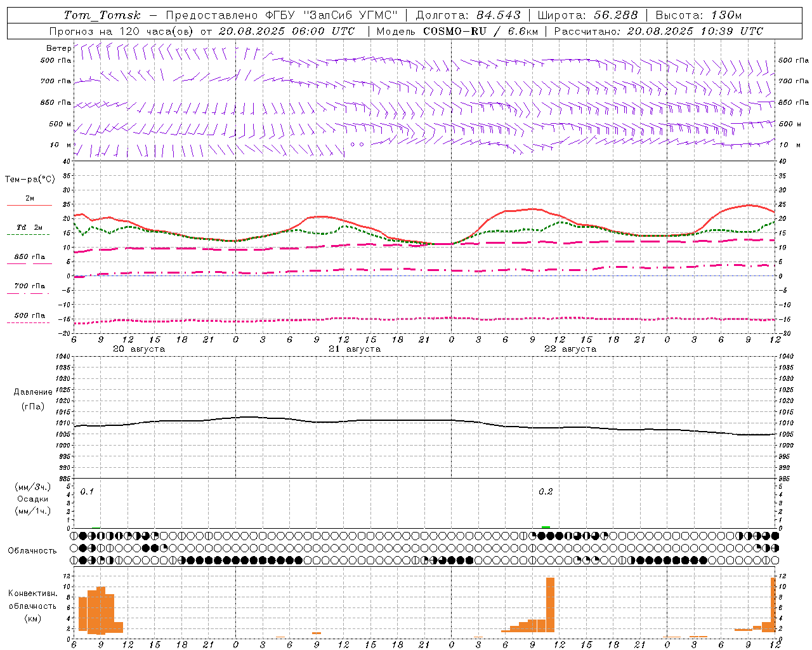Click the tallest orange convective bar on 22 августа

(x=550, y=604)
